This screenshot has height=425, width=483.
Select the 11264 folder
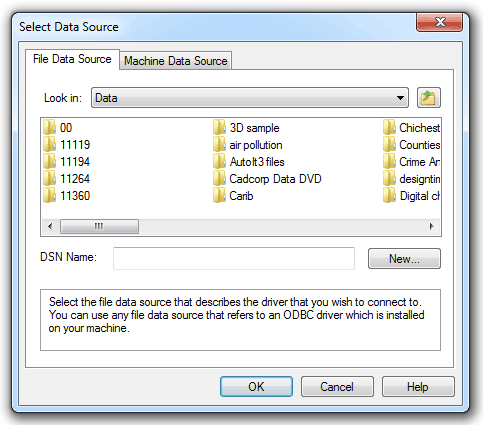[x=67, y=179]
